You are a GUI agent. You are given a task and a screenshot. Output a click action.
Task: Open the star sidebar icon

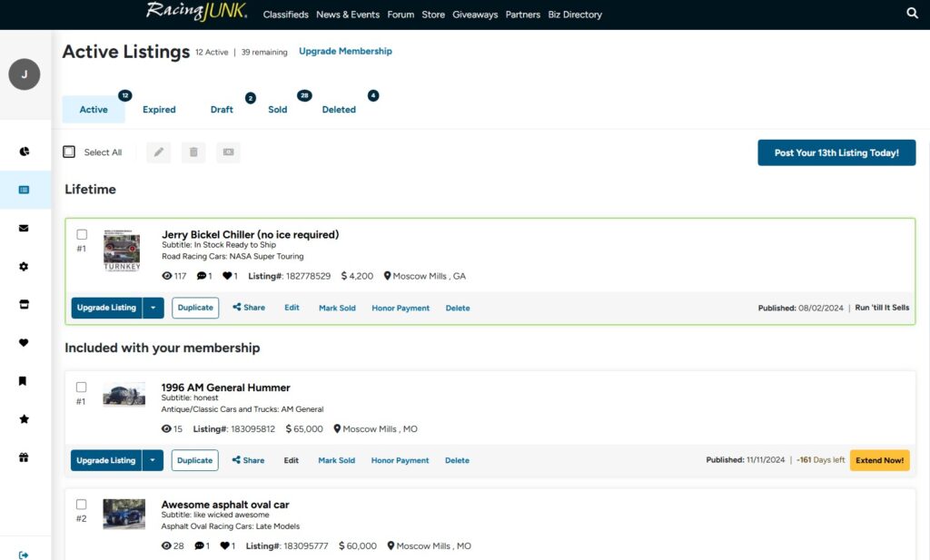pyautogui.click(x=24, y=419)
